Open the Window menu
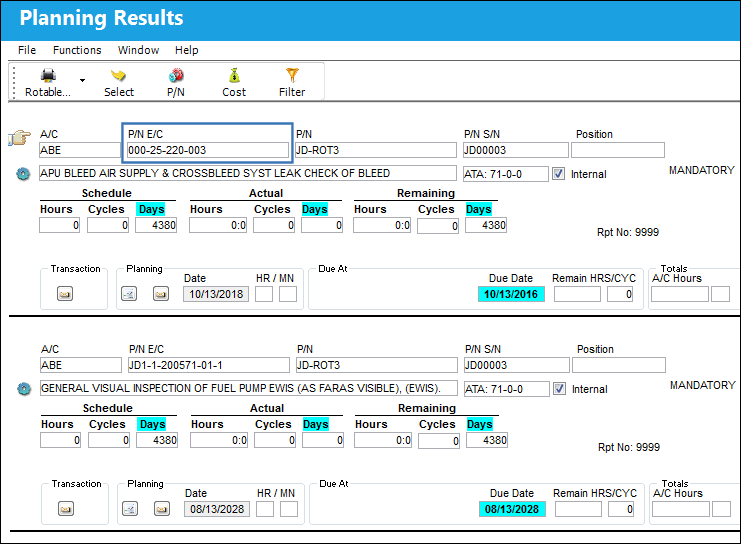 coord(138,50)
